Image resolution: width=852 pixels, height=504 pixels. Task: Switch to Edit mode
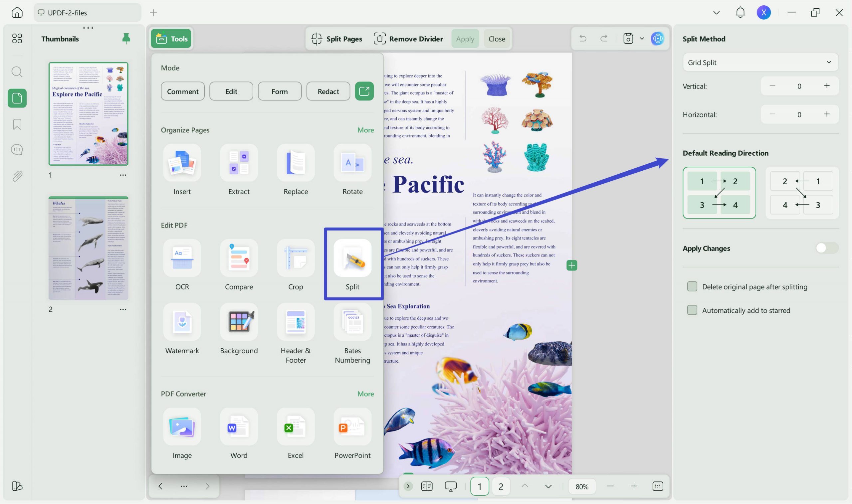[231, 91]
